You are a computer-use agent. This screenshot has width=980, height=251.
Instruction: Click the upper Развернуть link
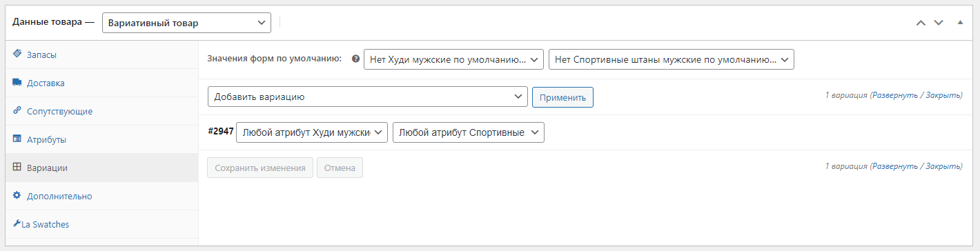click(x=895, y=96)
